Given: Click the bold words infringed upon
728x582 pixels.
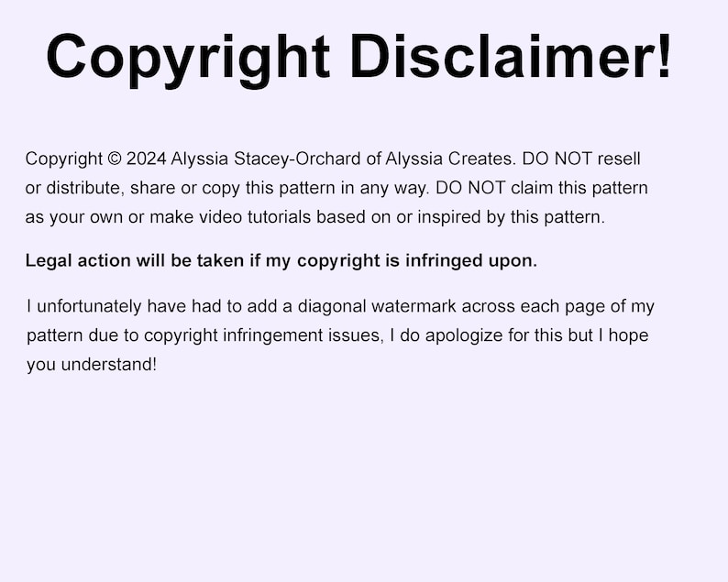Looking at the screenshot, I should pos(471,261).
